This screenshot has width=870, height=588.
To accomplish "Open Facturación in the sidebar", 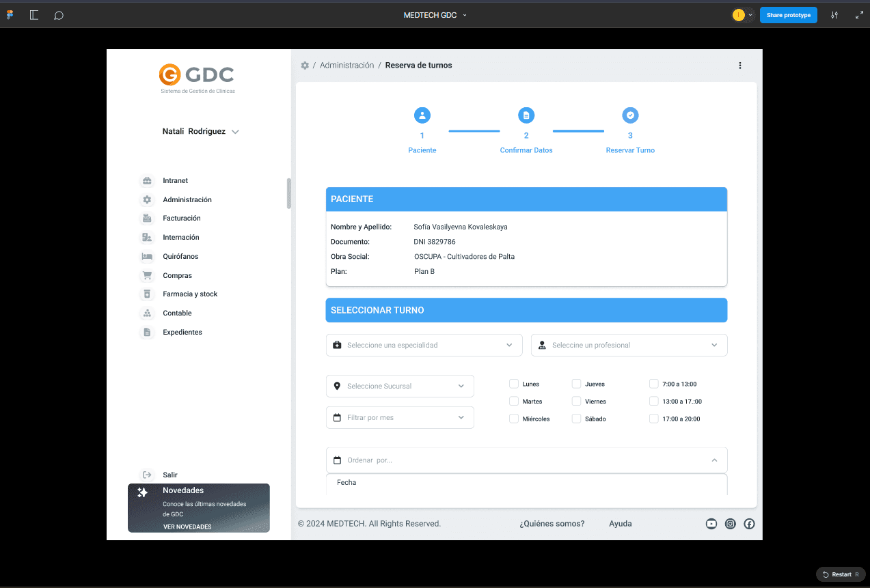I will [x=181, y=219].
